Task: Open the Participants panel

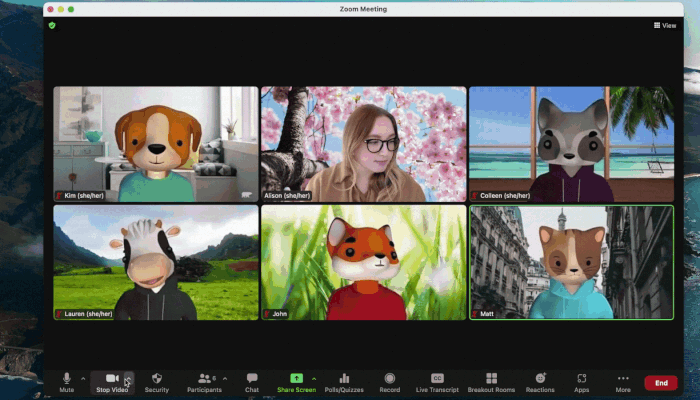Action: [203, 381]
